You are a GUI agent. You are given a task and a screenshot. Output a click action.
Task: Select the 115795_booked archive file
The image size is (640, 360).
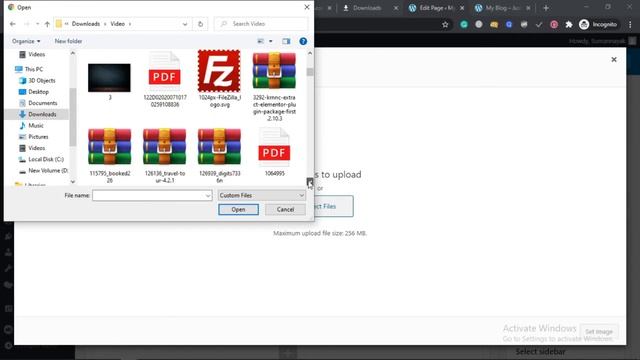109,156
